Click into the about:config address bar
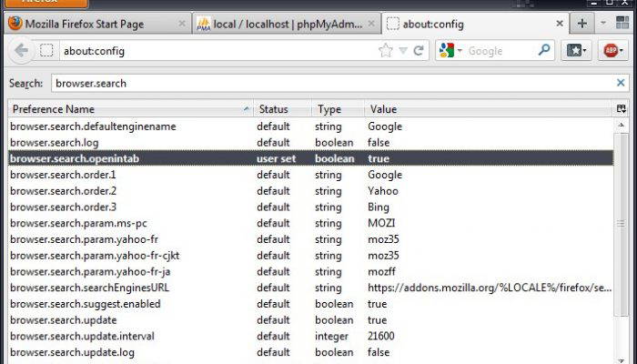The image size is (637, 364). click(x=219, y=51)
